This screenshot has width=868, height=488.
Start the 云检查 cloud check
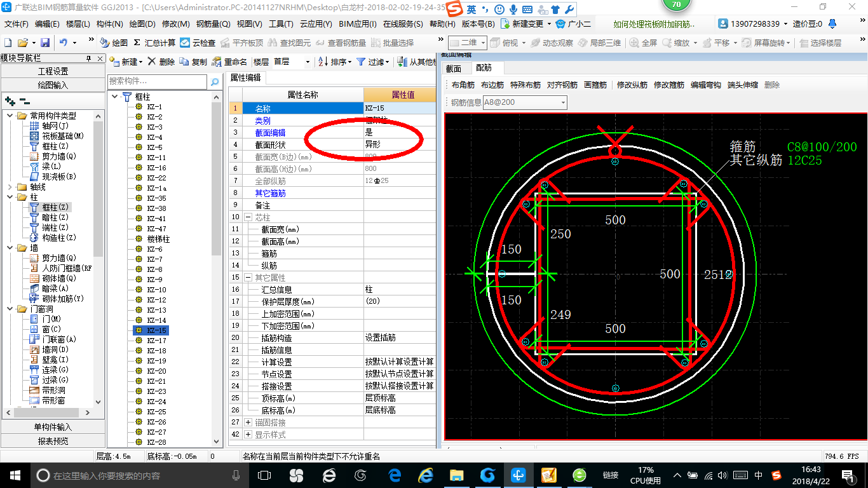pos(198,43)
